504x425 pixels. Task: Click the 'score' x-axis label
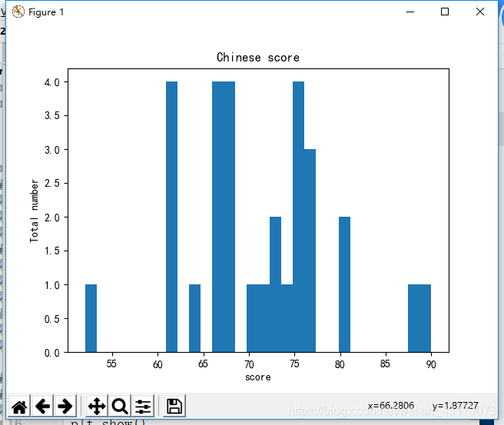[258, 377]
